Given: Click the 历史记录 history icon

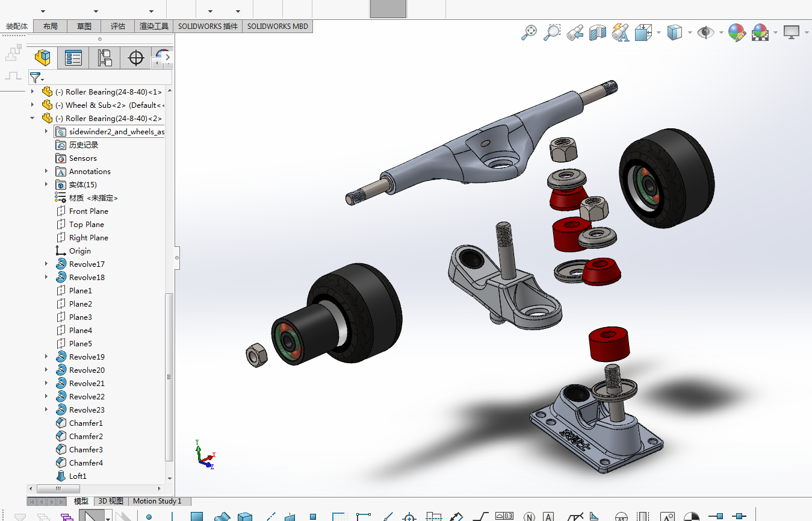Looking at the screenshot, I should (61, 145).
